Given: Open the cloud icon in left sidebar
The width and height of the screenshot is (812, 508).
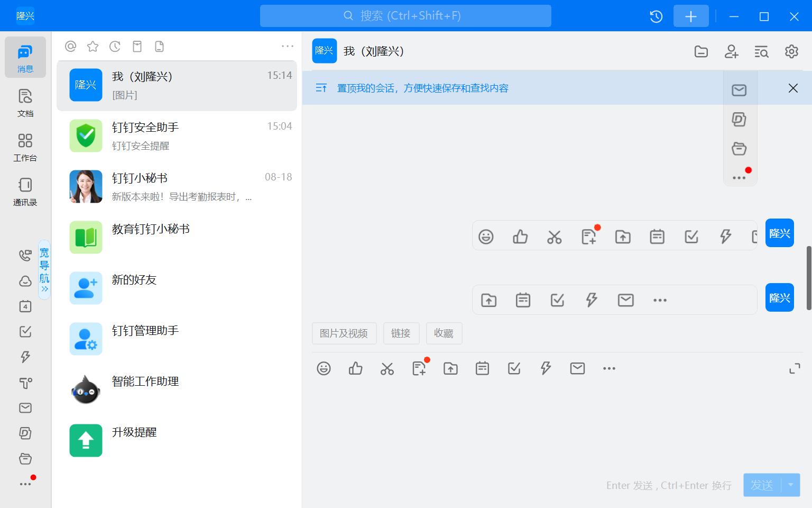Looking at the screenshot, I should click(x=25, y=281).
